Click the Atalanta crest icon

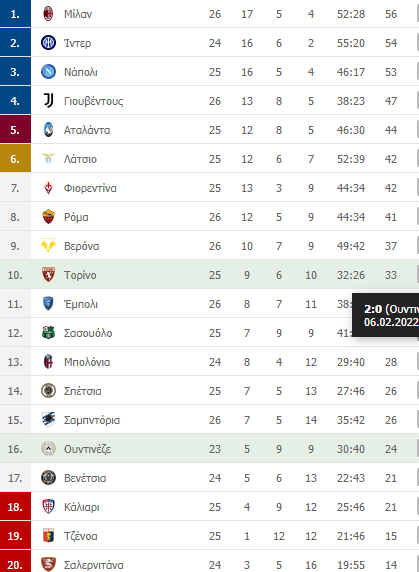48,130
